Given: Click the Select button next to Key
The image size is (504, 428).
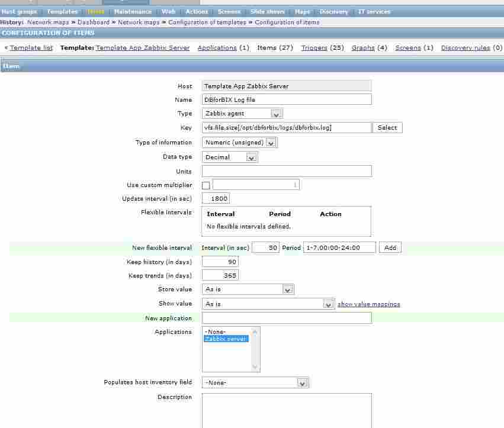Looking at the screenshot, I should click(387, 128).
